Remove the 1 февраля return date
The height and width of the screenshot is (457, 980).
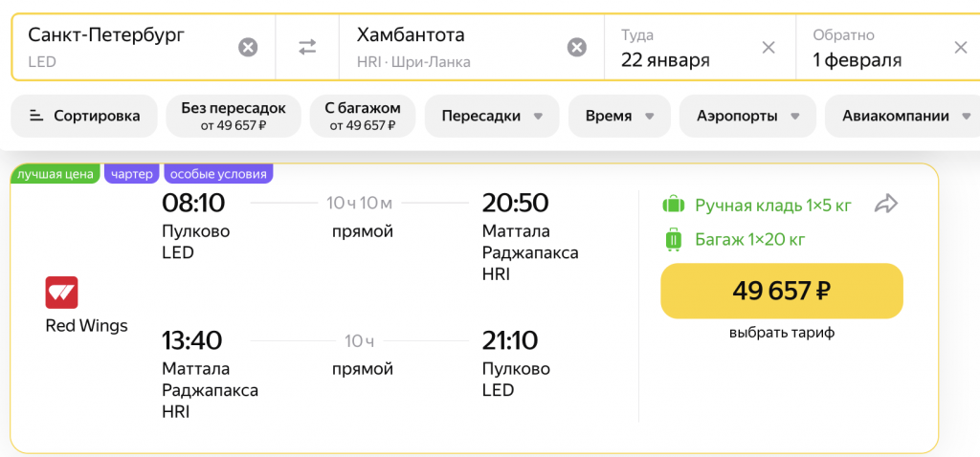point(961,47)
